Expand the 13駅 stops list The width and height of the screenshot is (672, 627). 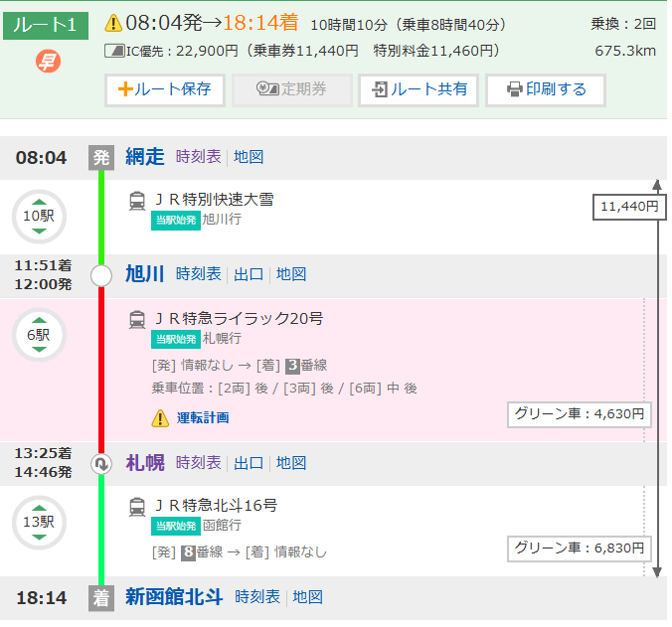point(39,522)
